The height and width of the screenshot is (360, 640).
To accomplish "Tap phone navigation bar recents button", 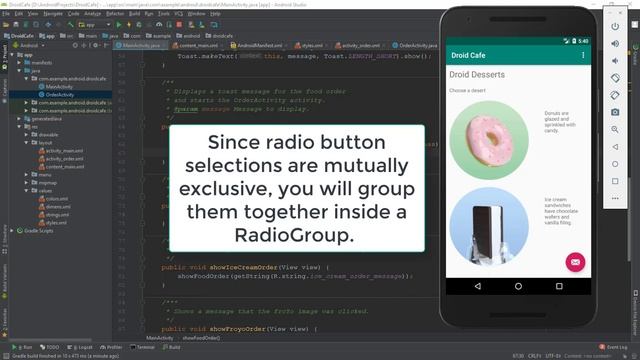I will coord(559,286).
